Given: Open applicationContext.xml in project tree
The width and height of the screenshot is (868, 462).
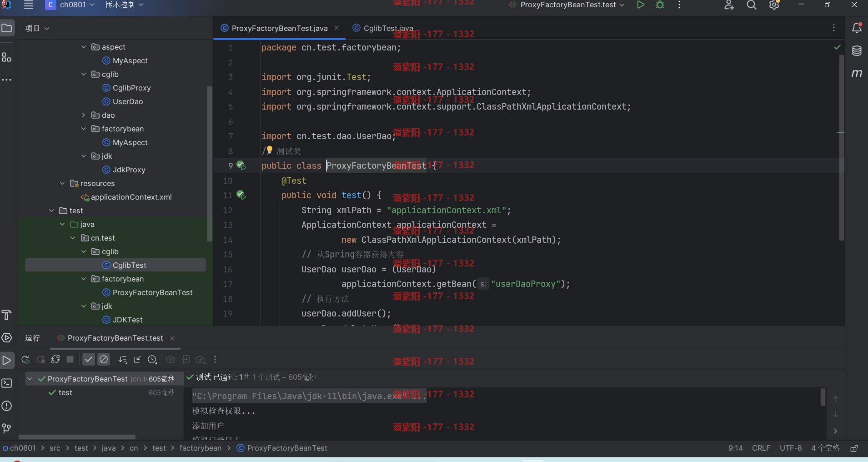Looking at the screenshot, I should pyautogui.click(x=126, y=197).
